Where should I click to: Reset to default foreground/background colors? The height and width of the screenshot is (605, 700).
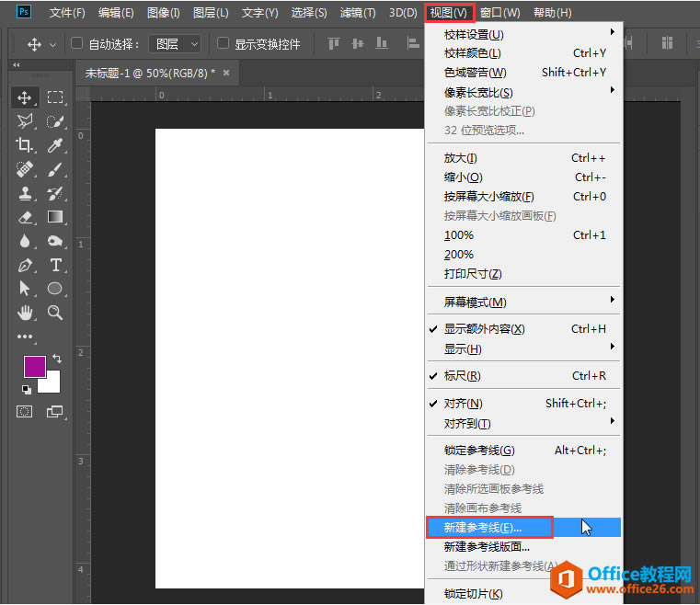click(27, 390)
